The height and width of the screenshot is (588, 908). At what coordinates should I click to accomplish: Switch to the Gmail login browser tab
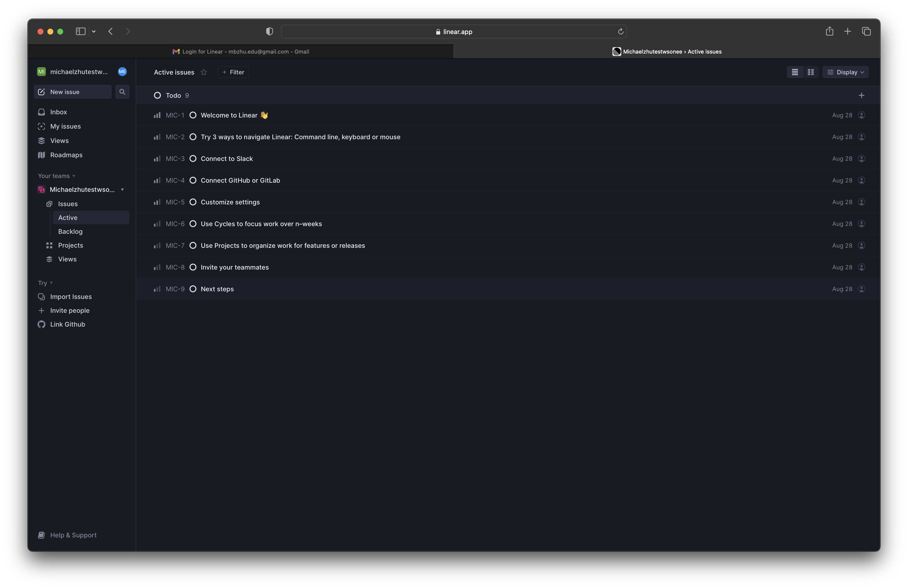coord(240,51)
